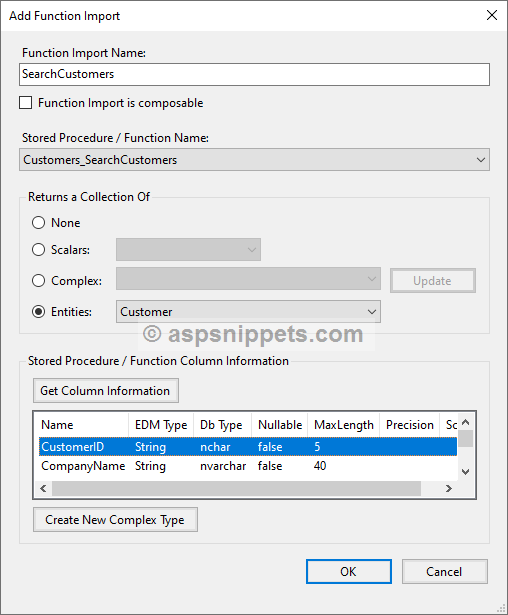The width and height of the screenshot is (508, 615).
Task: Enable Function Import is composable checkbox
Action: click(26, 103)
